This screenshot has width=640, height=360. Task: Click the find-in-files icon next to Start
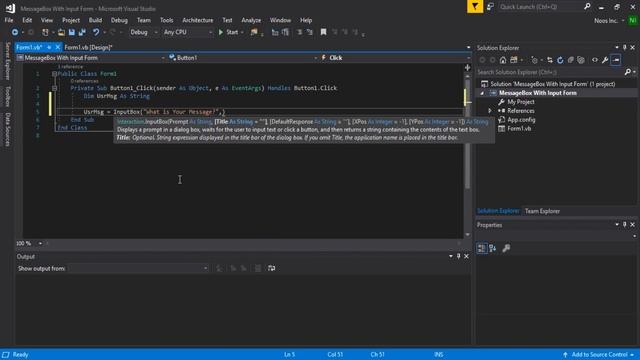[x=254, y=32]
